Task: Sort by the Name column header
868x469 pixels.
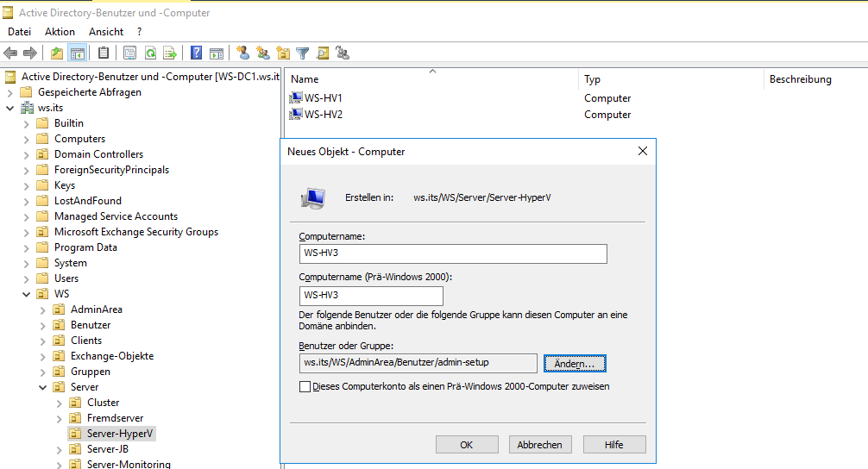Action: [x=431, y=79]
